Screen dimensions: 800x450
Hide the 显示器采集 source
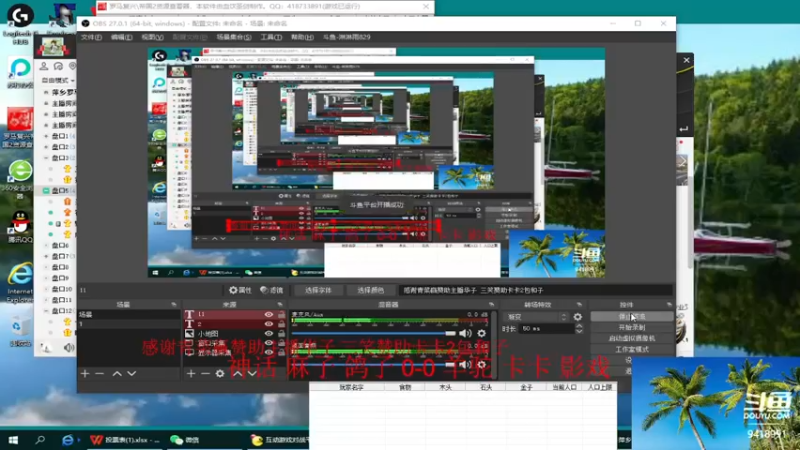(268, 352)
